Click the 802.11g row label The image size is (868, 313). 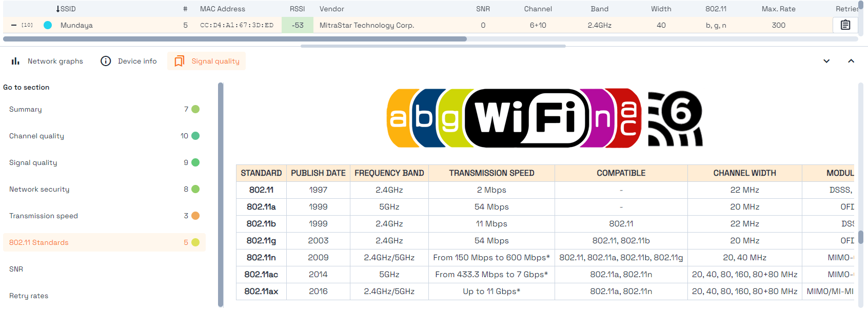point(261,240)
